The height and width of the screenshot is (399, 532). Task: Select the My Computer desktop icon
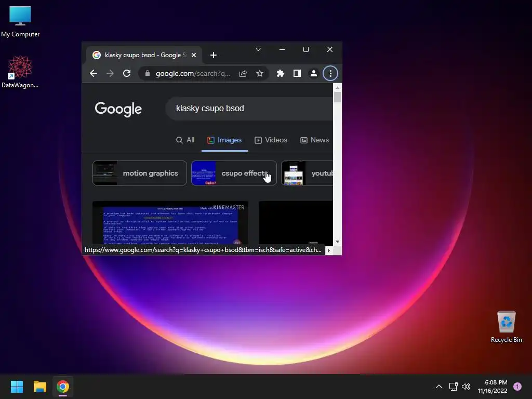(x=20, y=22)
